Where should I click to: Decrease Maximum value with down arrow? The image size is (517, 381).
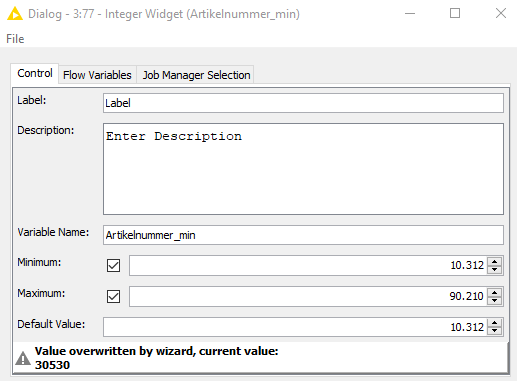tap(495, 300)
